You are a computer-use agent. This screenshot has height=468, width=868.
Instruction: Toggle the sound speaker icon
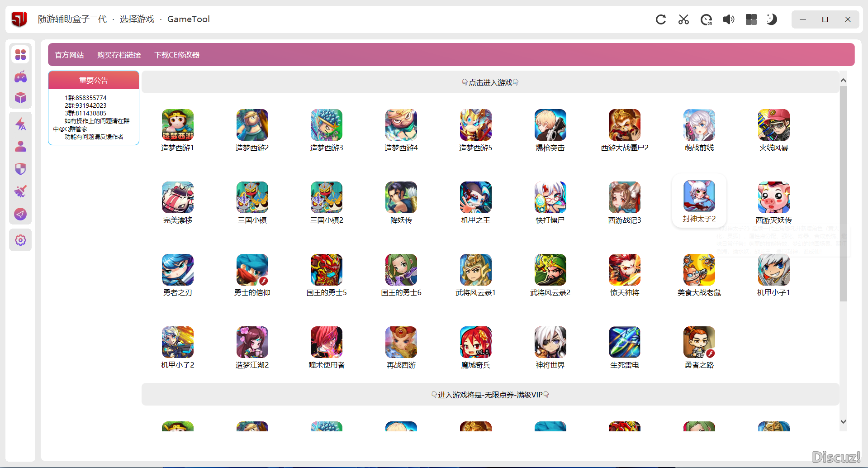(729, 19)
